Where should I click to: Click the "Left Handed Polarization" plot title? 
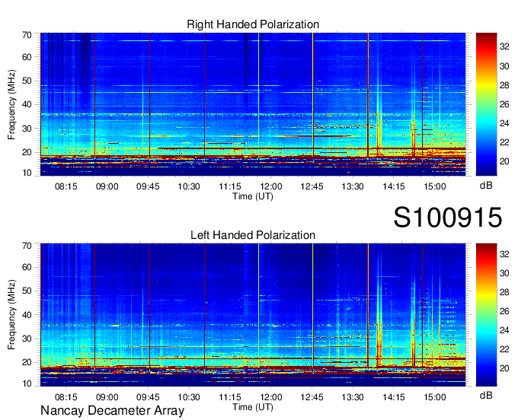253,235
